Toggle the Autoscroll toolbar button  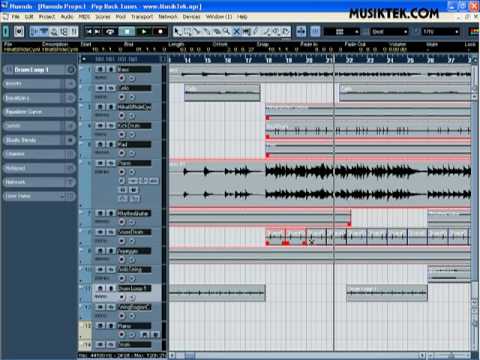[x=301, y=32]
